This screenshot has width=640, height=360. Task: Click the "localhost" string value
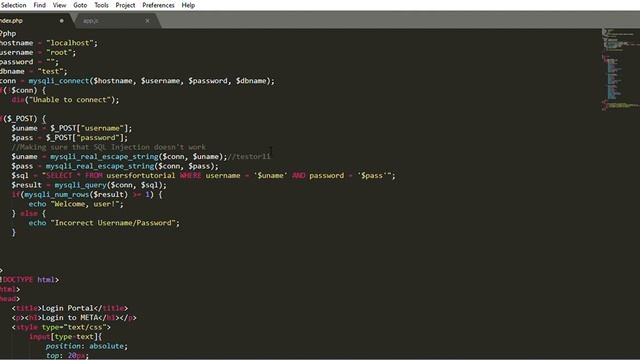point(70,43)
